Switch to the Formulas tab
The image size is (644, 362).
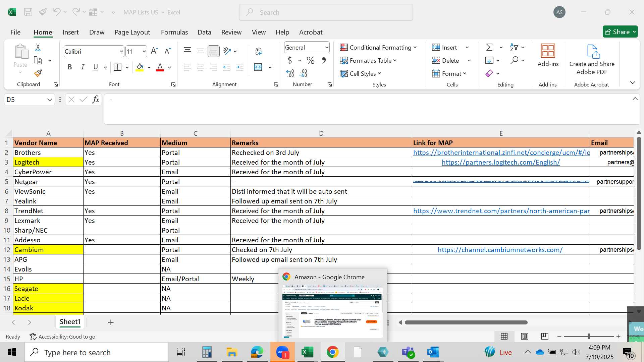point(174,32)
